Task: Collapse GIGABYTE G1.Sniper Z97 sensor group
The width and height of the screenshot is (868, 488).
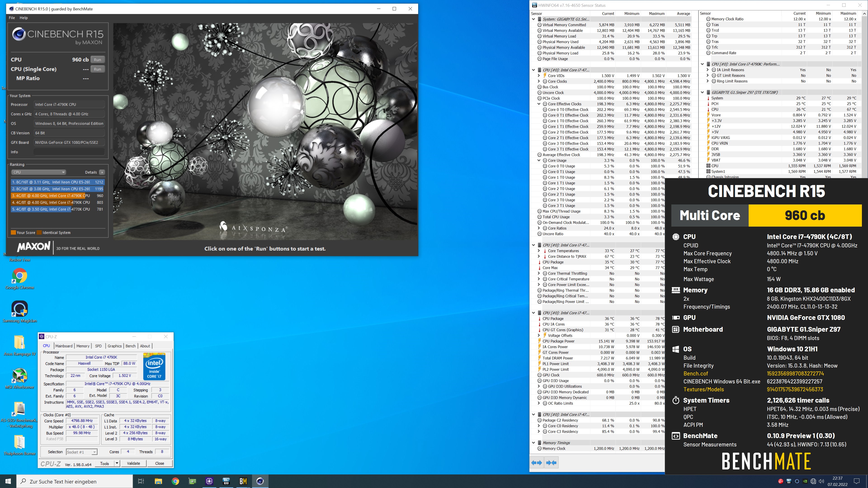Action: click(x=702, y=92)
